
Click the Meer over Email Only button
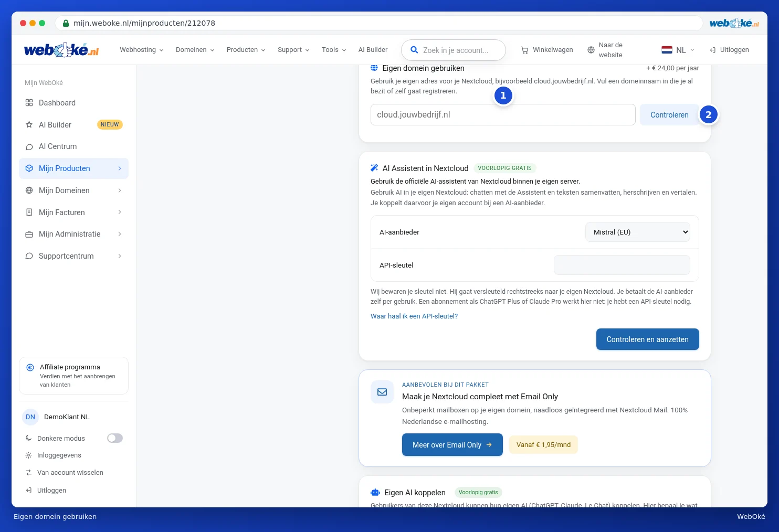click(452, 445)
